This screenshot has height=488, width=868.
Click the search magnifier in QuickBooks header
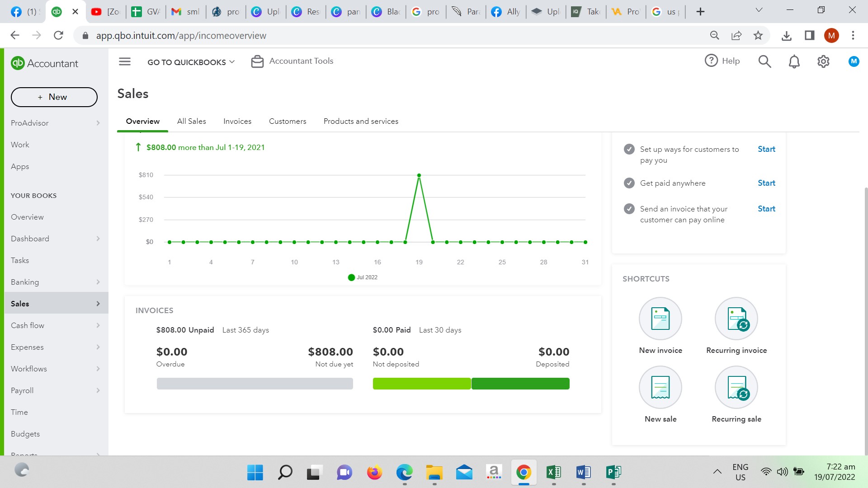[x=764, y=61]
